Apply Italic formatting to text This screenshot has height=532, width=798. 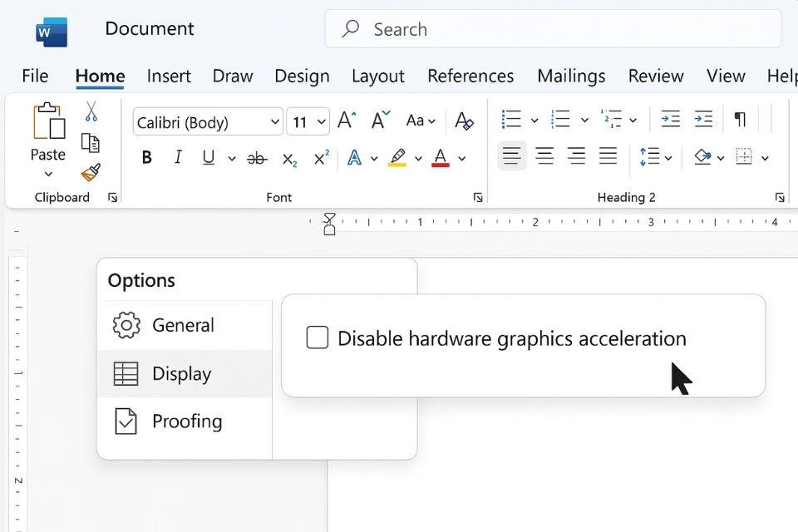pos(177,158)
